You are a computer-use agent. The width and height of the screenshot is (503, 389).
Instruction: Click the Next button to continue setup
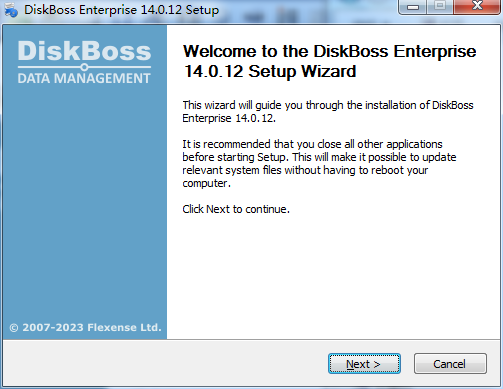[x=364, y=364]
